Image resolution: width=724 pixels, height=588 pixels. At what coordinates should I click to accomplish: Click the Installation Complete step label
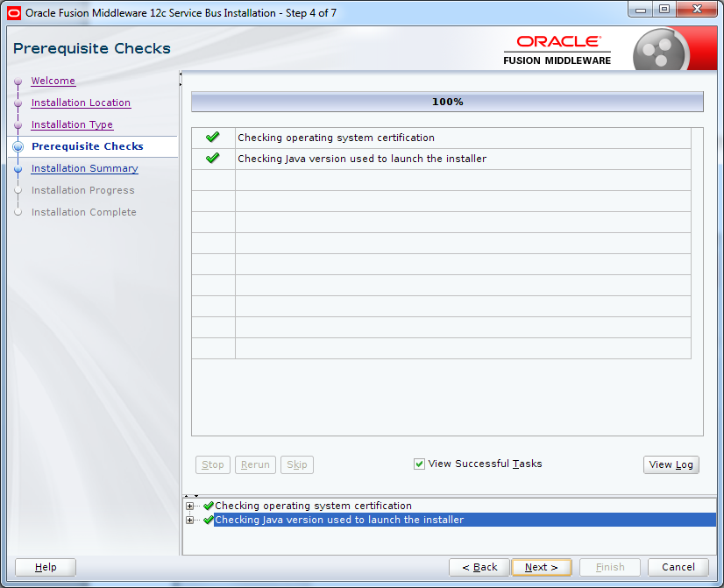tap(83, 212)
